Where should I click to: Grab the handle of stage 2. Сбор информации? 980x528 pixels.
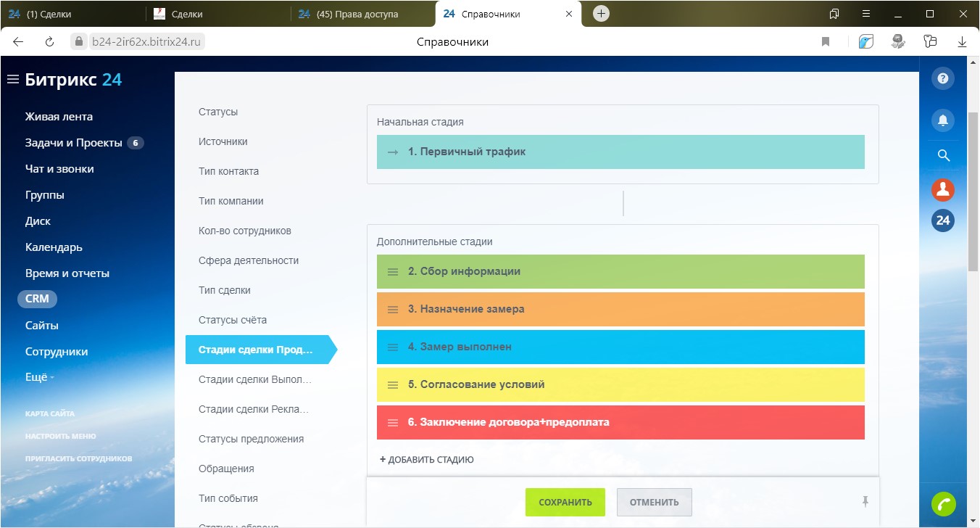393,272
